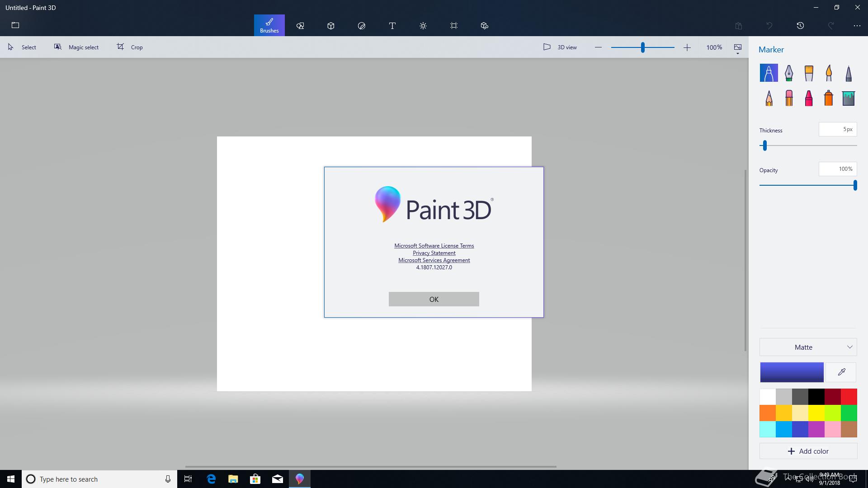
Task: Activate the Magic select tool
Action: (x=76, y=47)
